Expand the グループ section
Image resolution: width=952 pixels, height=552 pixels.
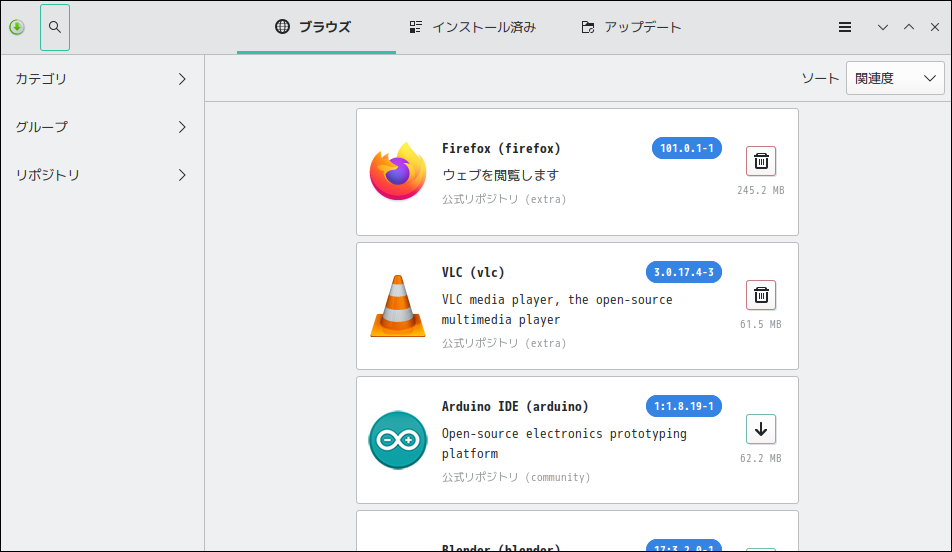click(101, 127)
